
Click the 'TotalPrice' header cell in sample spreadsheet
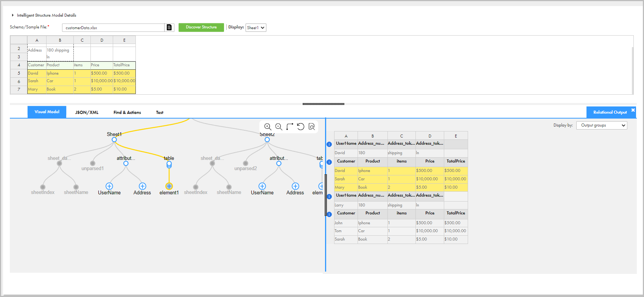point(124,65)
